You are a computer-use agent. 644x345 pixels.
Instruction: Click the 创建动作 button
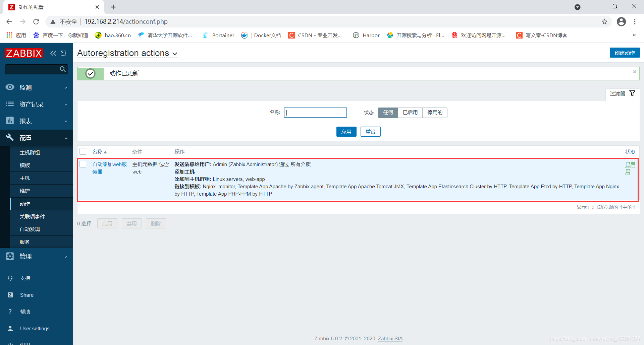625,53
